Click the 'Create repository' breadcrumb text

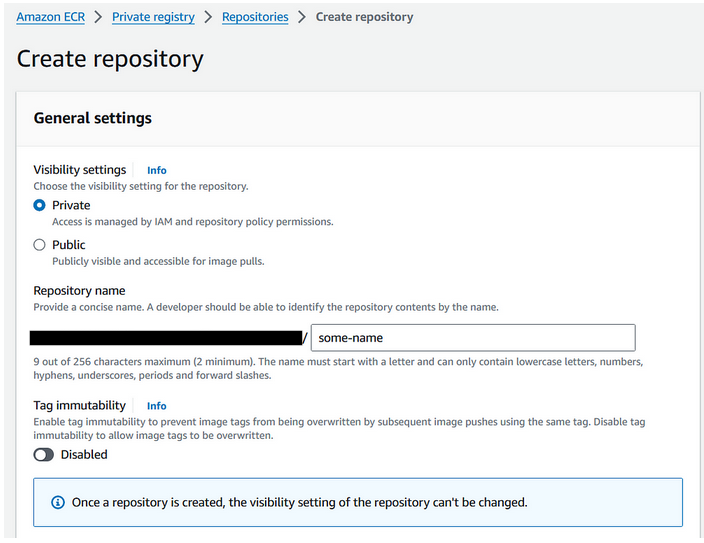365,17
